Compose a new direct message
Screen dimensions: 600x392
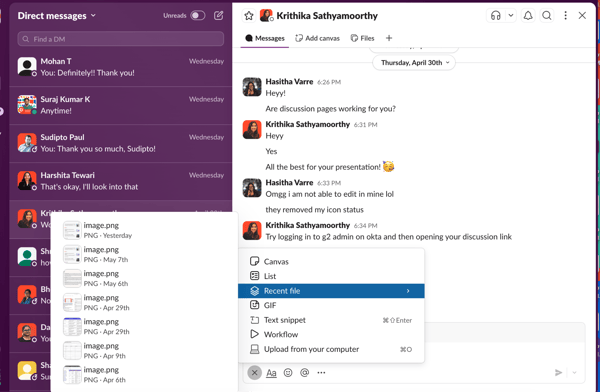pos(218,16)
